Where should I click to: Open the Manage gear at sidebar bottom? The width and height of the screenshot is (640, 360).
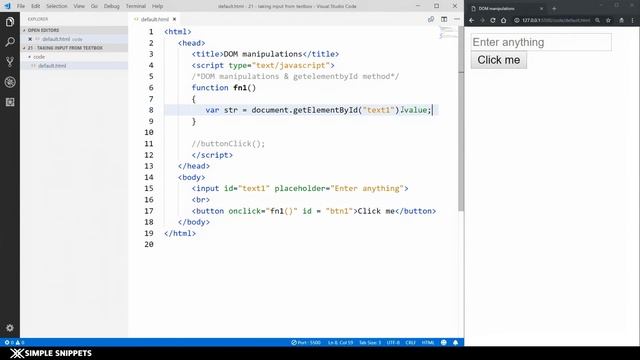pos(10,328)
